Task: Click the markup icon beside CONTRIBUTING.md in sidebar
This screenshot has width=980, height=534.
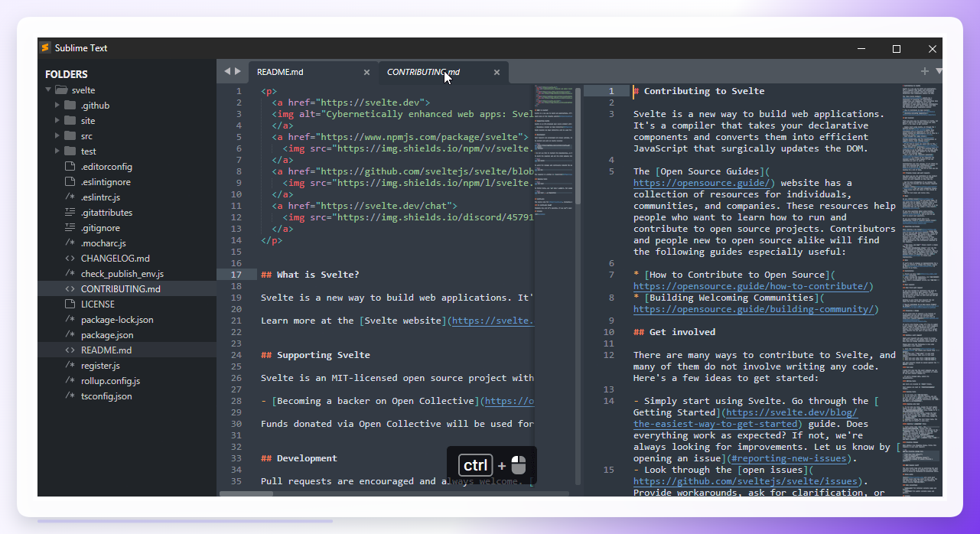Action: point(70,288)
